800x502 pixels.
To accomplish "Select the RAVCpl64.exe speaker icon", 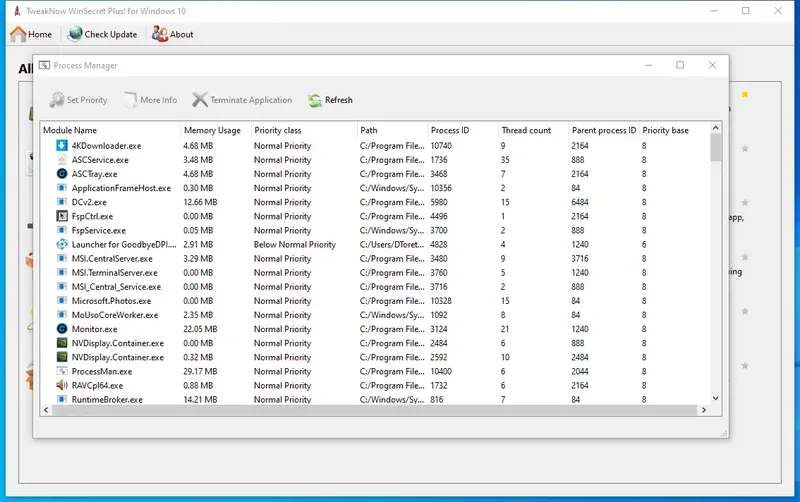I will click(x=62, y=385).
